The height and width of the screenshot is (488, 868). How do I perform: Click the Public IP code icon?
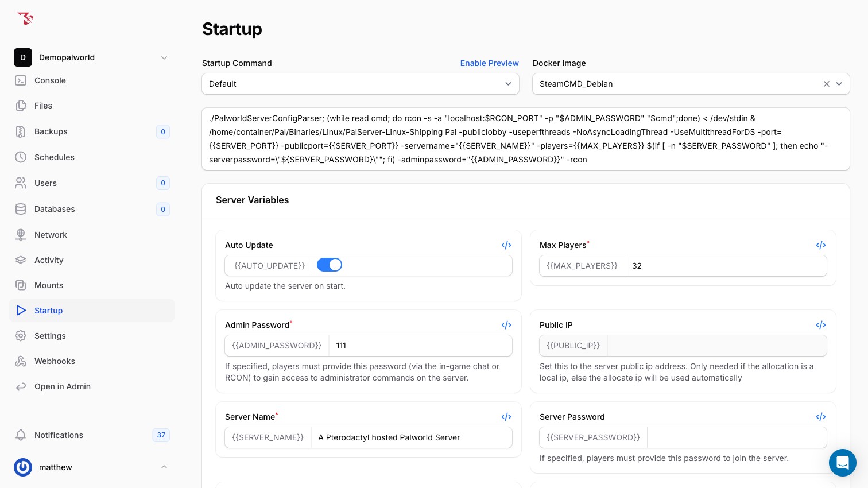821,325
